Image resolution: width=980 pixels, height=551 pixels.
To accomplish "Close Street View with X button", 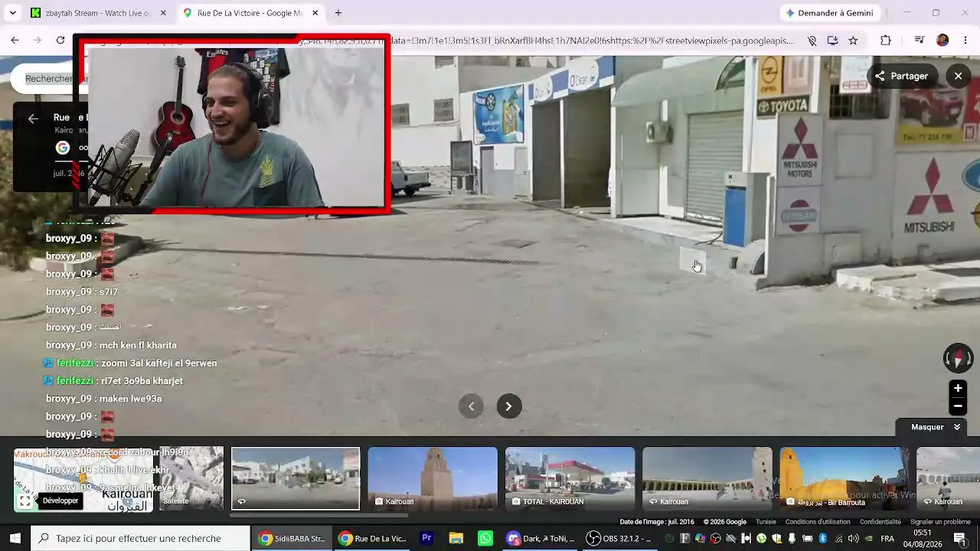I will point(958,76).
